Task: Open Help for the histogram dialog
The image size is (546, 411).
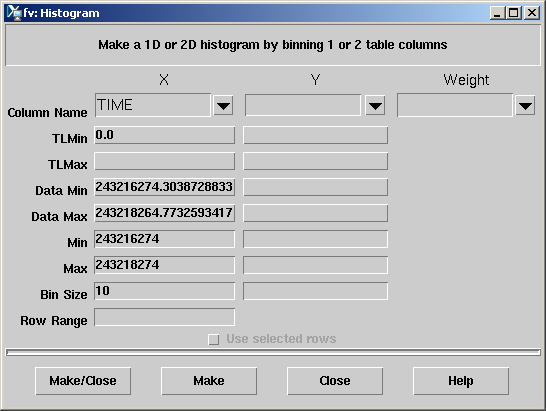Action: (x=461, y=381)
